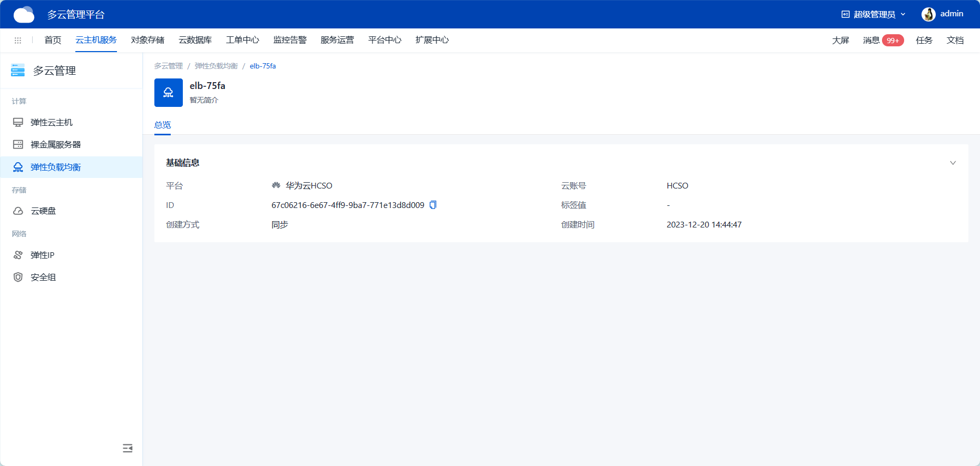Open 对象存储 in the navigation
The image size is (980, 466).
coord(148,40)
